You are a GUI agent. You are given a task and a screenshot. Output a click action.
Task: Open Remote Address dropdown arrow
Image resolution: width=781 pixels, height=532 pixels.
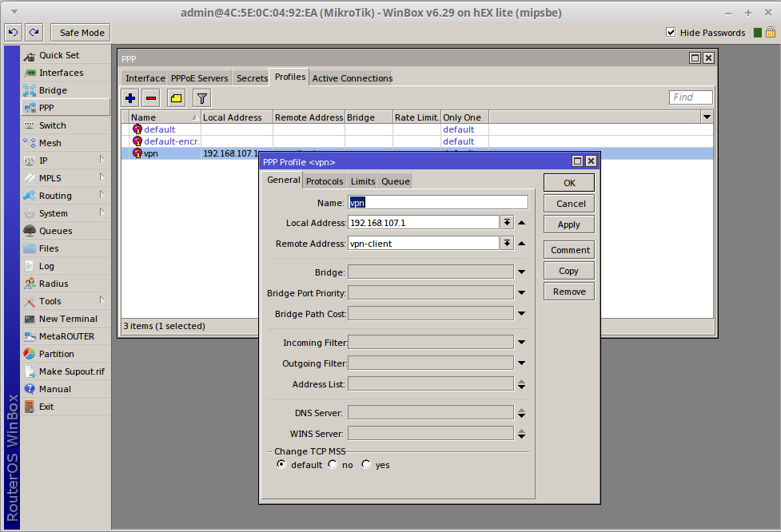pyautogui.click(x=507, y=244)
